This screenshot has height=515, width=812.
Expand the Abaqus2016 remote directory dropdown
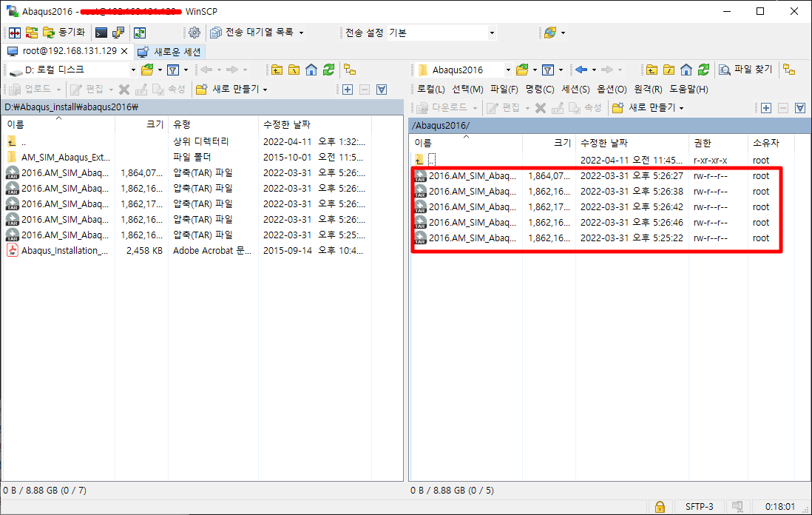[x=508, y=70]
